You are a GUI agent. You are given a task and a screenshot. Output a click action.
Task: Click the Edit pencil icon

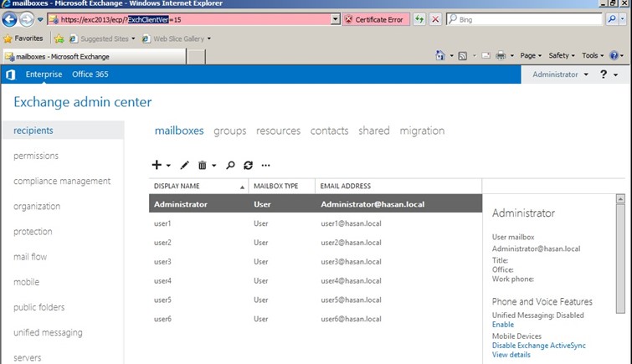(x=184, y=166)
